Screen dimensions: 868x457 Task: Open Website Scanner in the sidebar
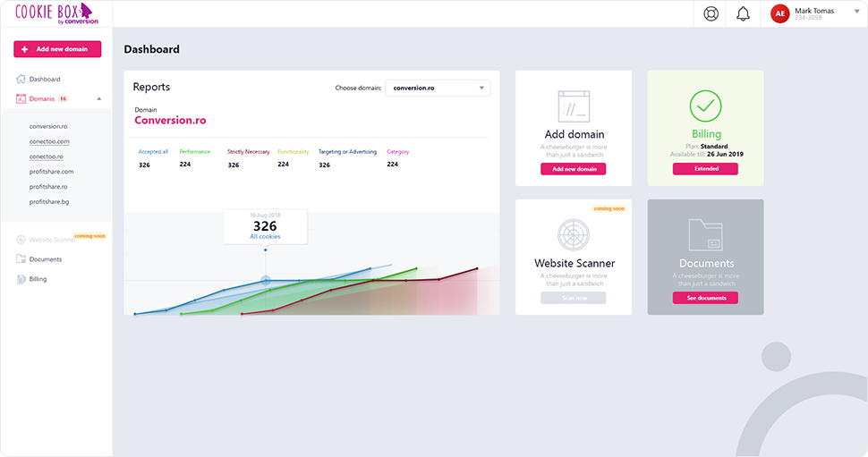(x=52, y=240)
